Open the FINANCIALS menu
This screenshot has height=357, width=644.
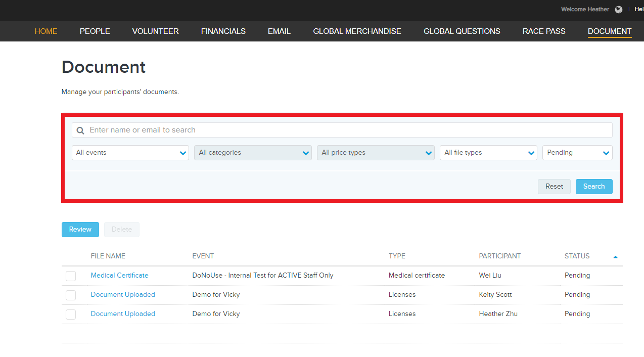223,31
